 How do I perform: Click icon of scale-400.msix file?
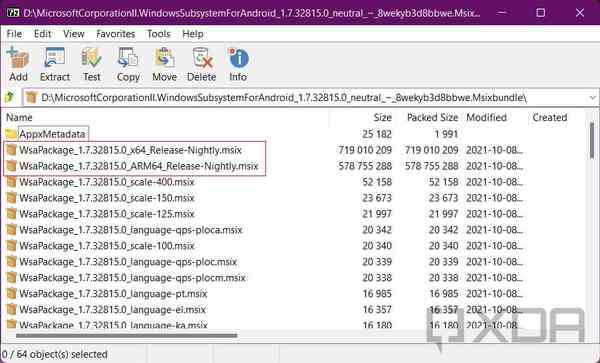[12, 182]
